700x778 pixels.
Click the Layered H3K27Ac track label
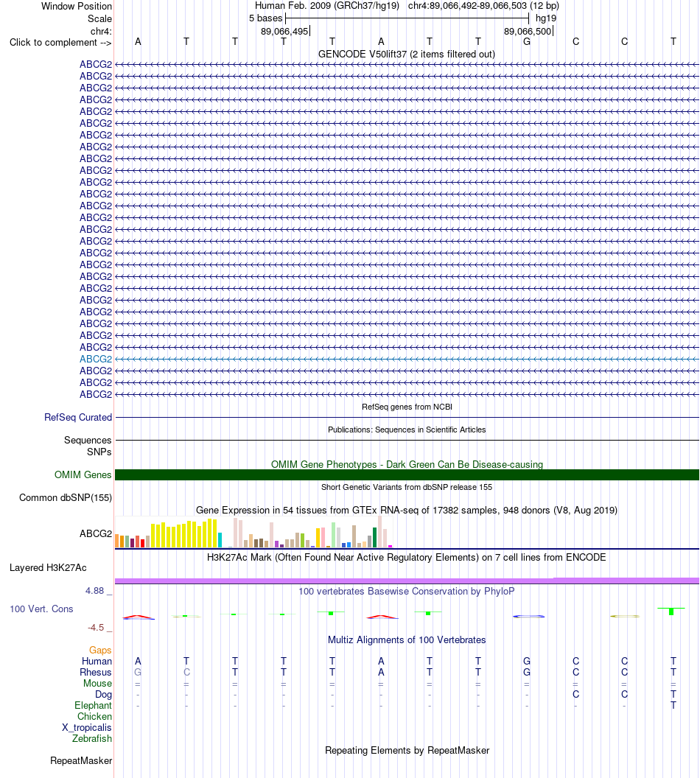coord(48,567)
